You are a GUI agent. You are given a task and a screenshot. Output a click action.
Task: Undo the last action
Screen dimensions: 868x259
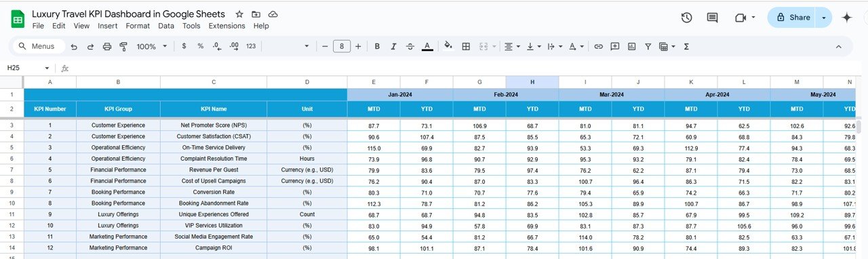click(x=73, y=46)
